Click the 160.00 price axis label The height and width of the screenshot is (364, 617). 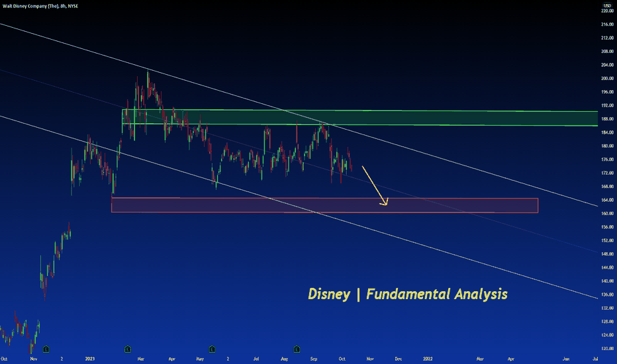[x=607, y=213]
